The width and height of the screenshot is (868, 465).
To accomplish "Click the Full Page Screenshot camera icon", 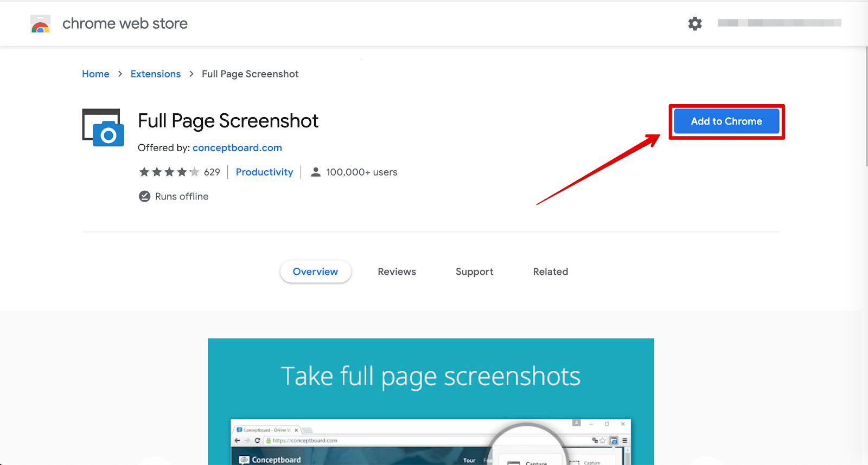I will (103, 127).
